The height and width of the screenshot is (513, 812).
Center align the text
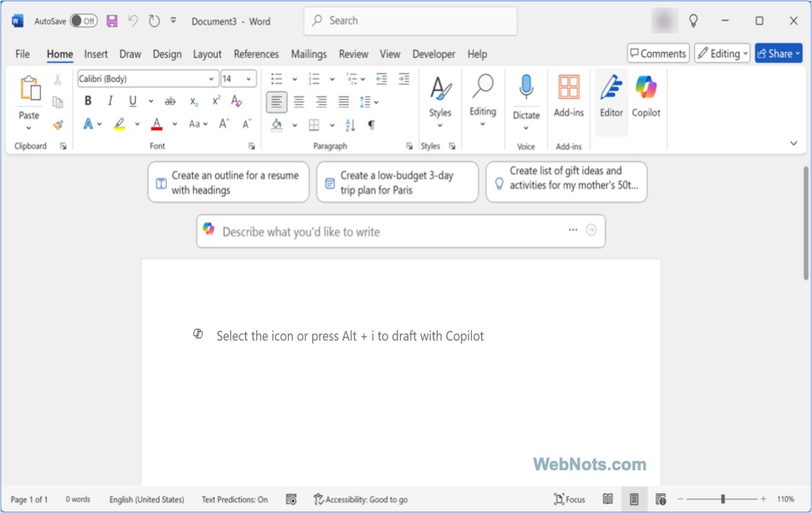299,102
